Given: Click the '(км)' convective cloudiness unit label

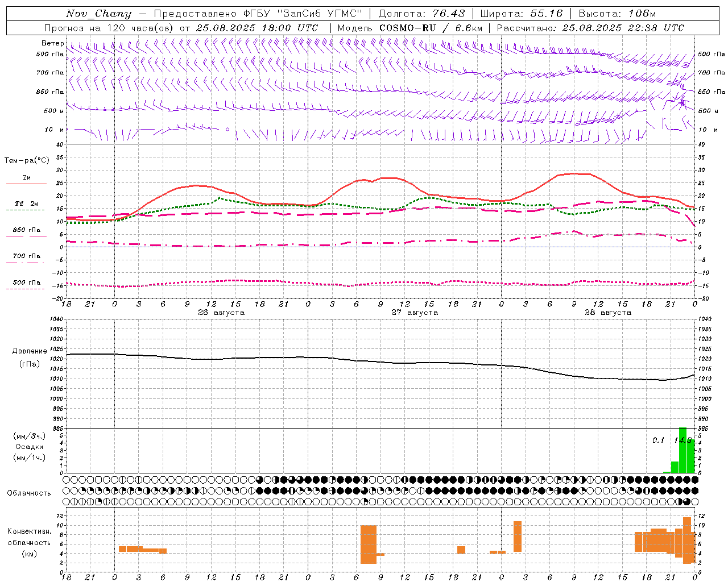Looking at the screenshot, I should [x=30, y=553].
